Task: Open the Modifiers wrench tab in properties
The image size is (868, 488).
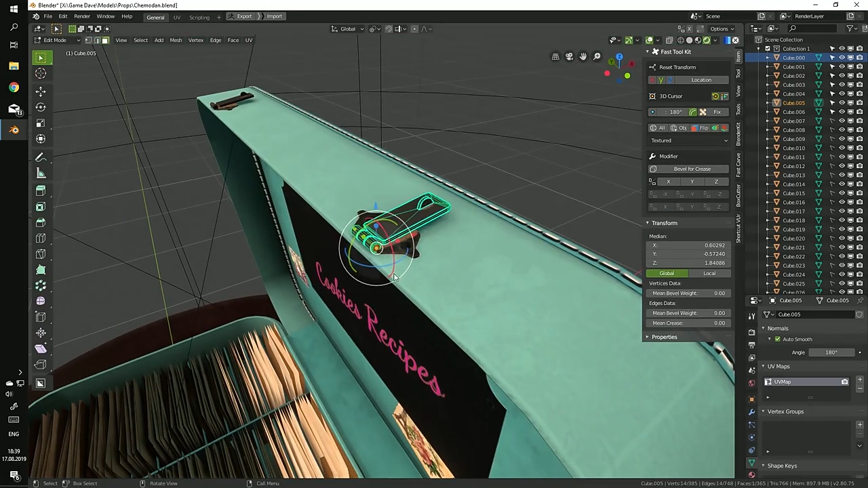Action: point(751,412)
